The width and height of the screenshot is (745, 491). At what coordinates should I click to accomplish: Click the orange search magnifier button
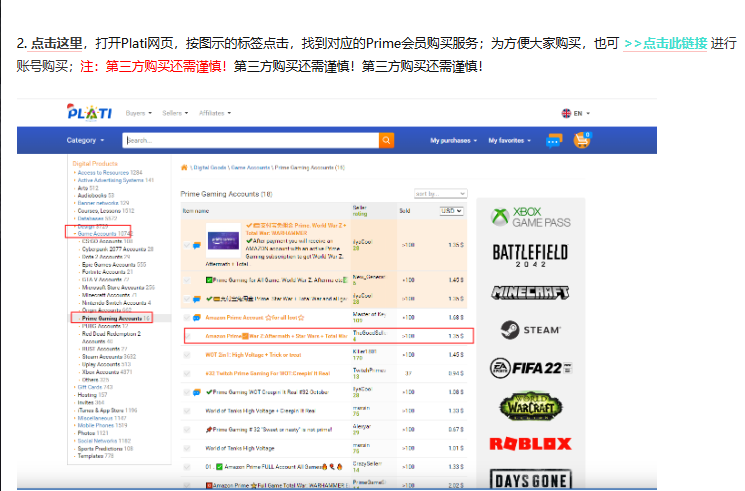386,140
